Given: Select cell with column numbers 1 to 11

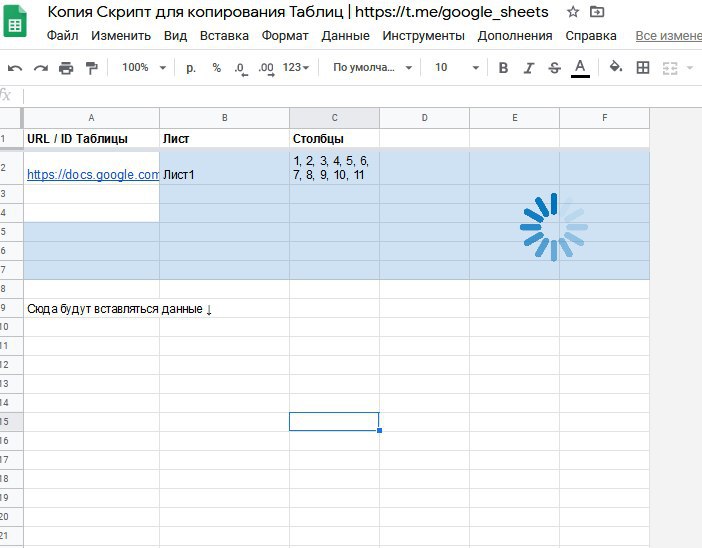Looking at the screenshot, I should pyautogui.click(x=334, y=168).
